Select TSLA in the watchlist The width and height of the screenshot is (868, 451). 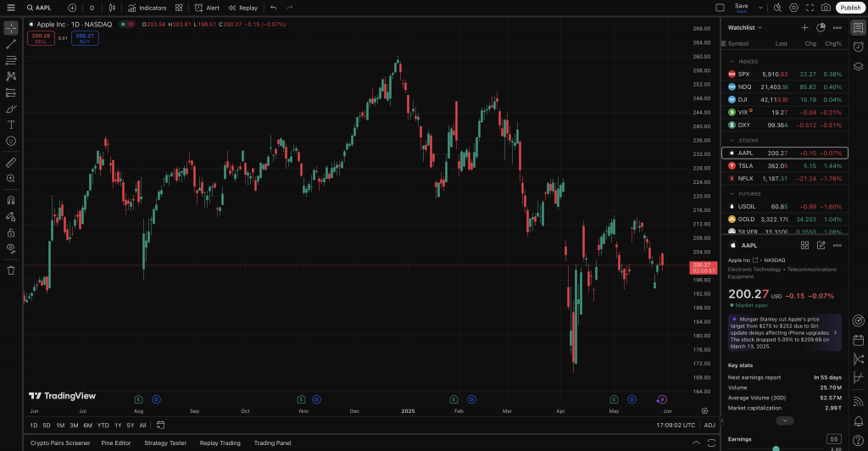[784, 166]
